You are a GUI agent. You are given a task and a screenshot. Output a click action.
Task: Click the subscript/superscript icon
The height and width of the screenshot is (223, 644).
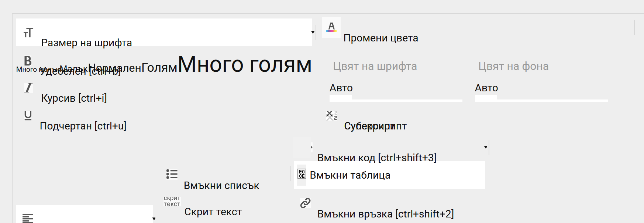coord(331,115)
